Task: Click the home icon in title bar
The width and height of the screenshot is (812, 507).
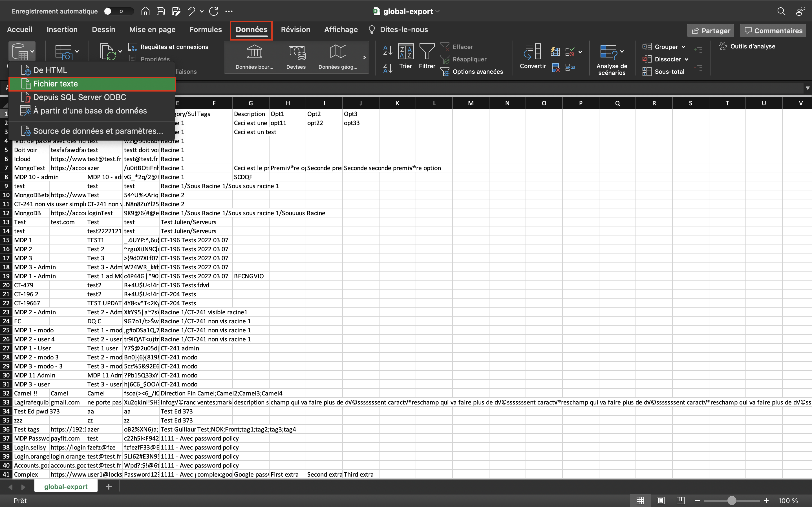Action: coord(145,11)
